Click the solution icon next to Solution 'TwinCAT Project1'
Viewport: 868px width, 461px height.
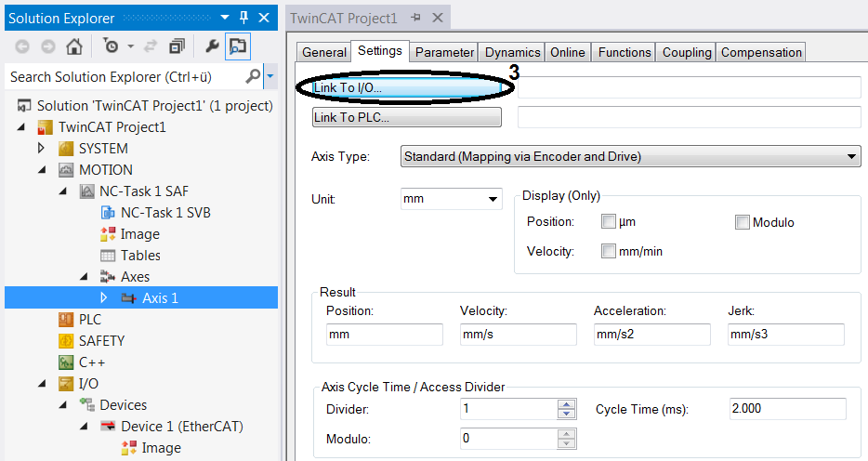[24, 106]
